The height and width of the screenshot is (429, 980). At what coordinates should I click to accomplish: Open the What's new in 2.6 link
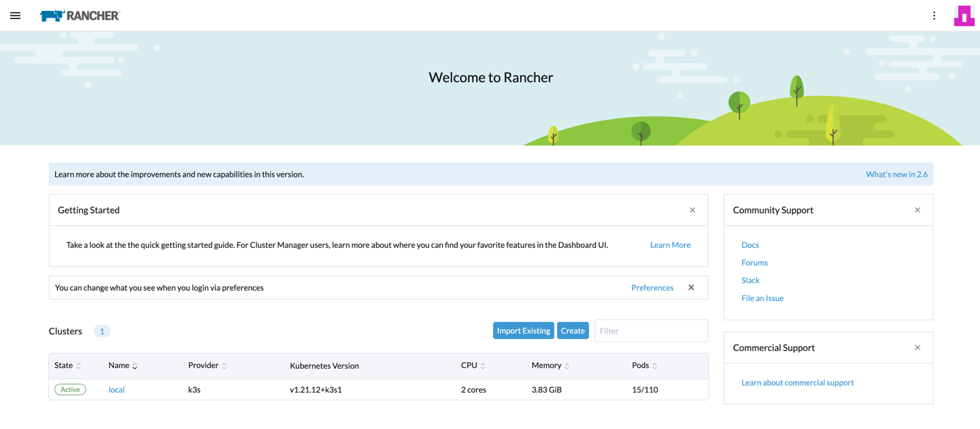tap(896, 175)
